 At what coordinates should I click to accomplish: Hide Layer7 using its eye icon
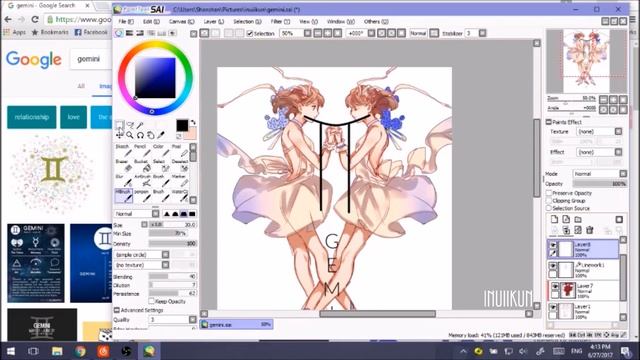pyautogui.click(x=555, y=287)
